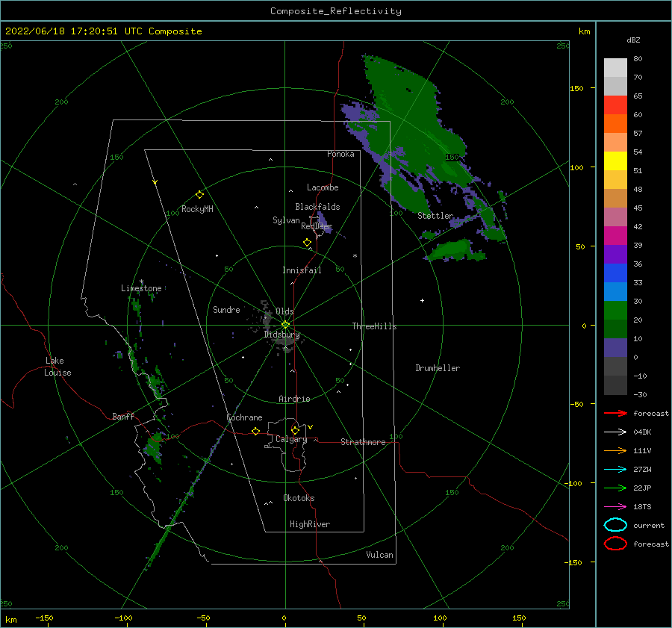
Task: Pick the blue swatch below 36 dBZ
Action: point(615,273)
